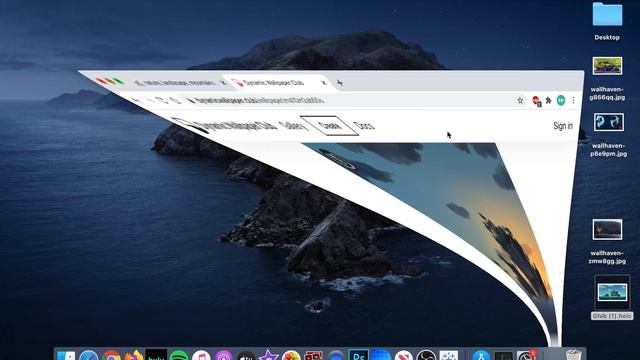Bookmark this page with the star icon
Viewport: 640px width, 360px height.
[x=520, y=100]
